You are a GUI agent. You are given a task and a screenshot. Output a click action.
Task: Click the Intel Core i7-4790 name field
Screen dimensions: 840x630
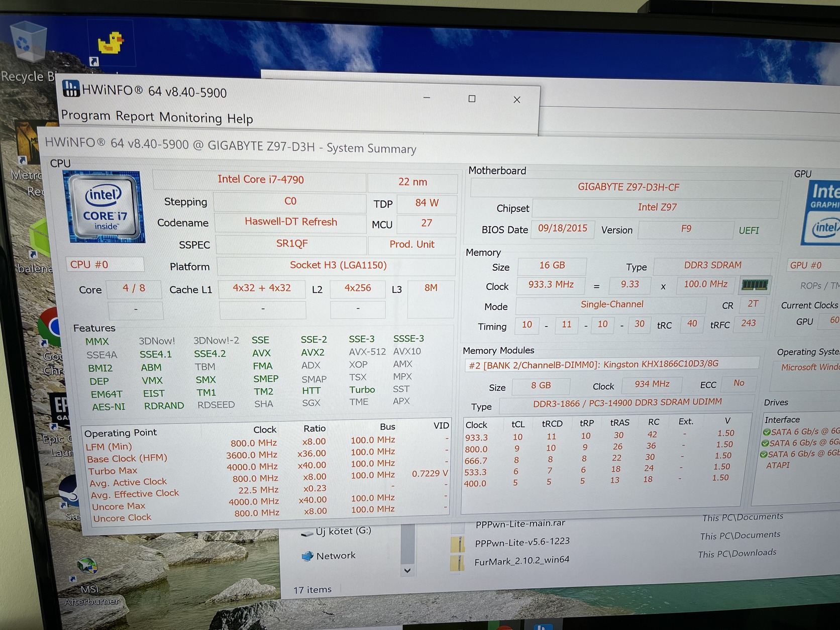pos(260,180)
